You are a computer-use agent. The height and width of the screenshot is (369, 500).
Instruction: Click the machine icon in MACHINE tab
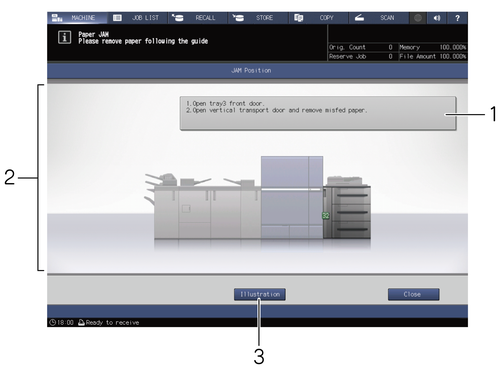point(57,18)
